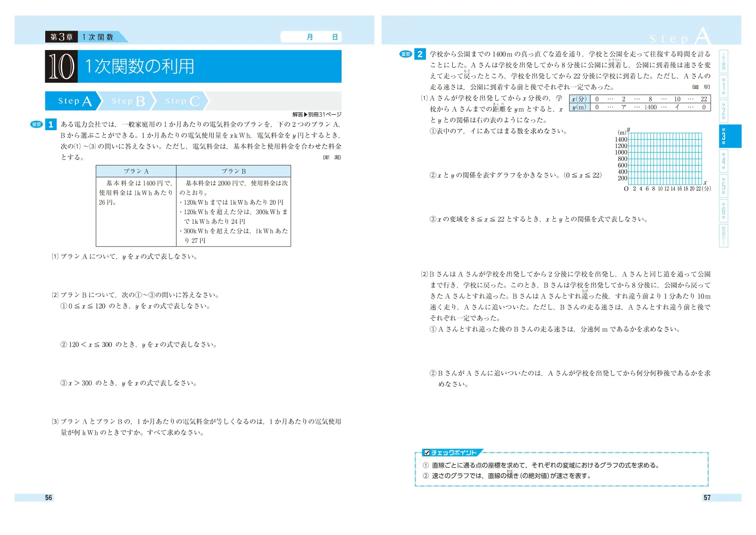The height and width of the screenshot is (535, 756).
Task: Open the 1年の復習 side index tab
Action: pyautogui.click(x=723, y=62)
